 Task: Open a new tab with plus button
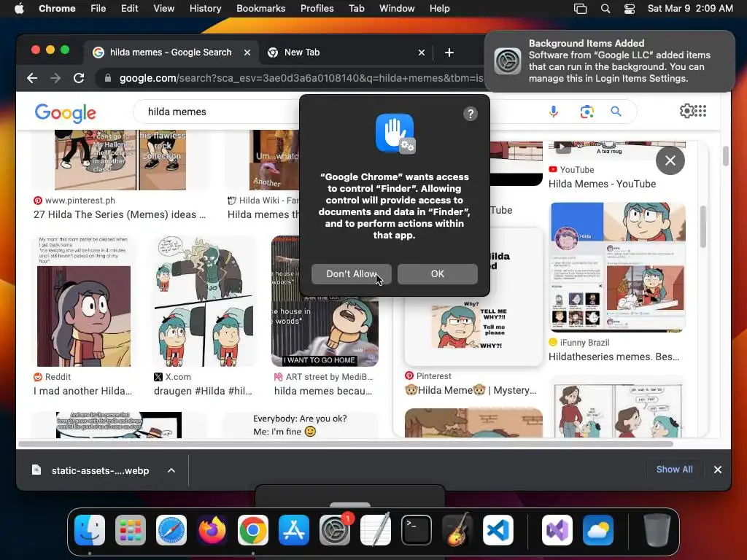point(449,52)
